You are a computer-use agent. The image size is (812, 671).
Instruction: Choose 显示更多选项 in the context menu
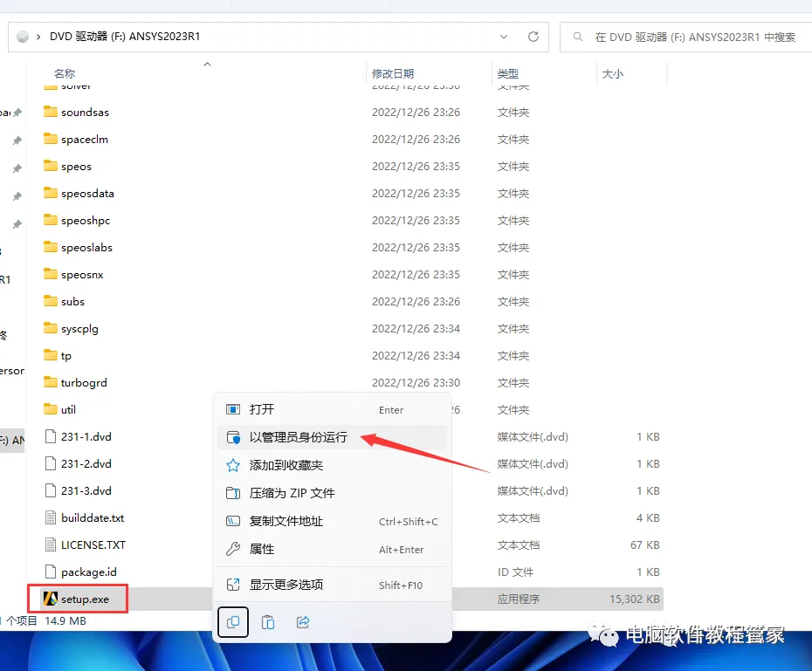pos(332,585)
